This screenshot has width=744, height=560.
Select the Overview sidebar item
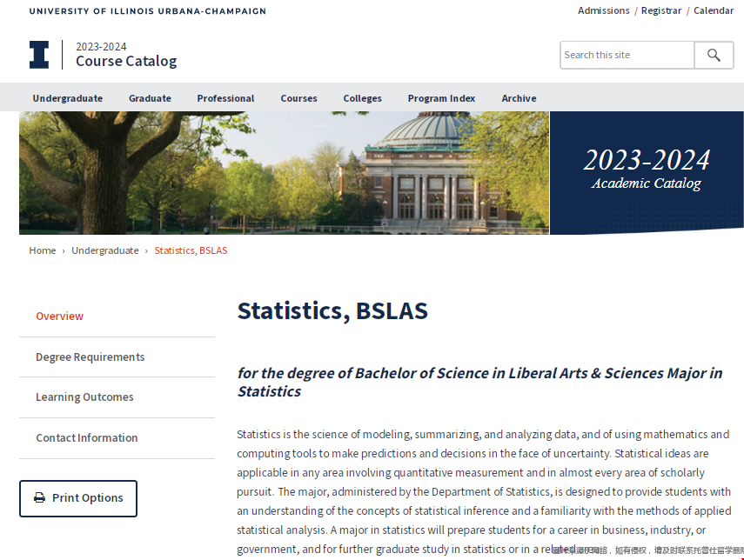tap(59, 316)
